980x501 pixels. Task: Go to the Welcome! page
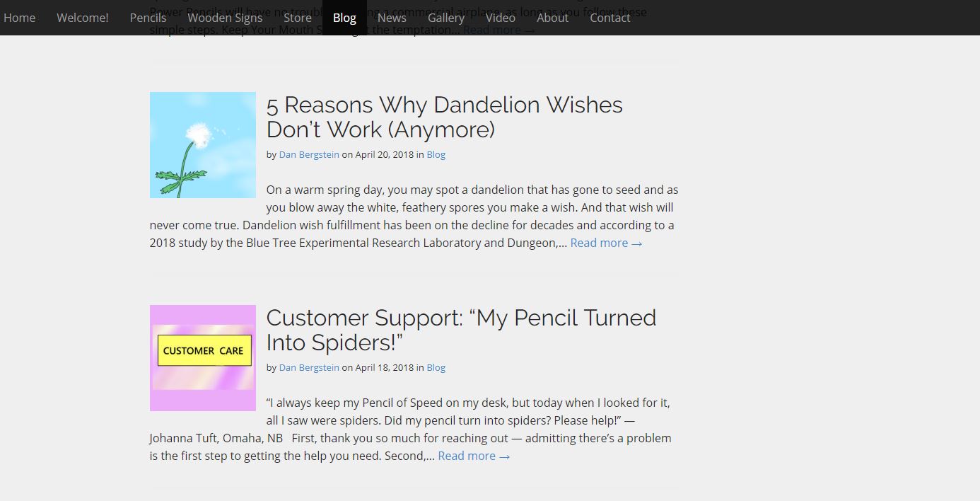click(x=83, y=18)
